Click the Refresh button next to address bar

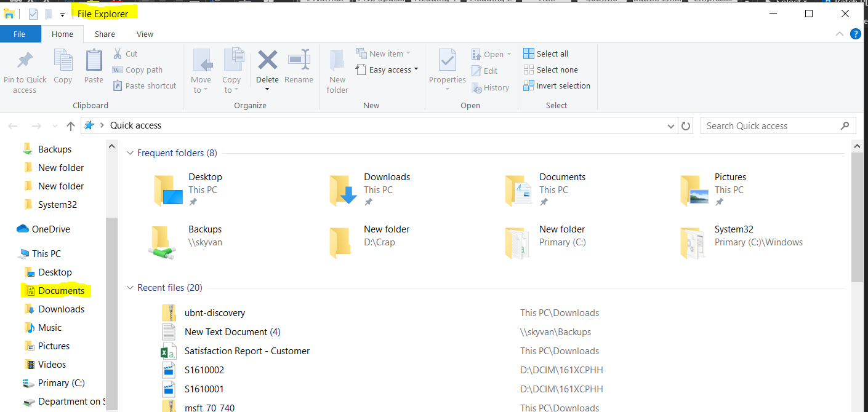click(686, 125)
